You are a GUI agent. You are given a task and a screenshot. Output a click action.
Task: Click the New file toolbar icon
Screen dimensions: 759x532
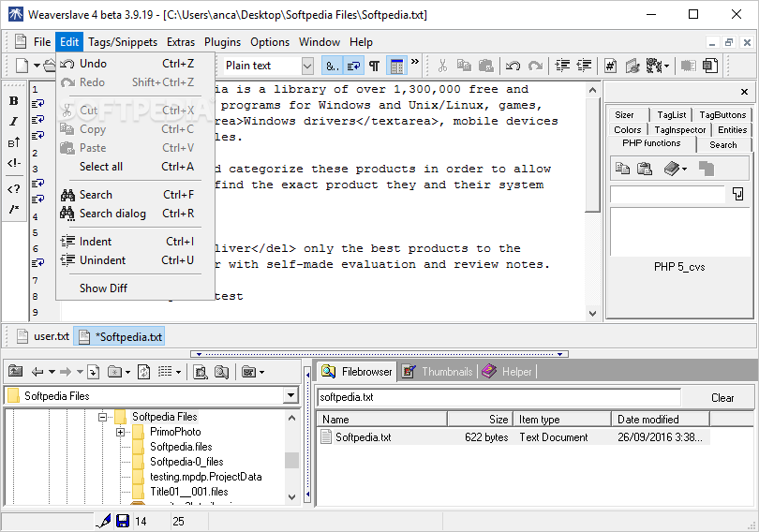[22, 66]
